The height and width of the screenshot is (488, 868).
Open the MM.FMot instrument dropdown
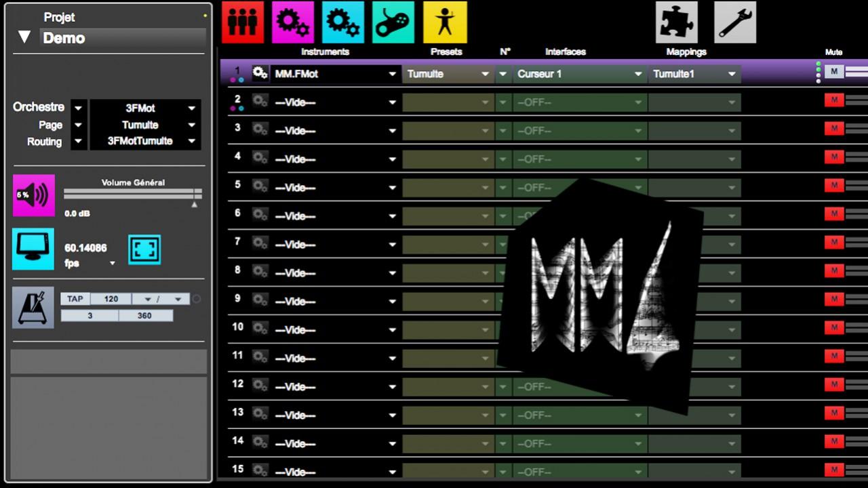pyautogui.click(x=392, y=74)
